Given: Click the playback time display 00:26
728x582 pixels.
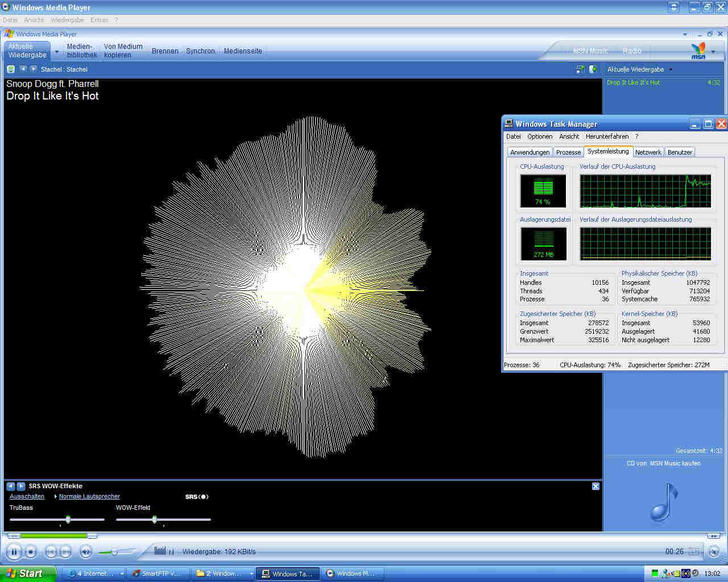Looking at the screenshot, I should coord(675,551).
